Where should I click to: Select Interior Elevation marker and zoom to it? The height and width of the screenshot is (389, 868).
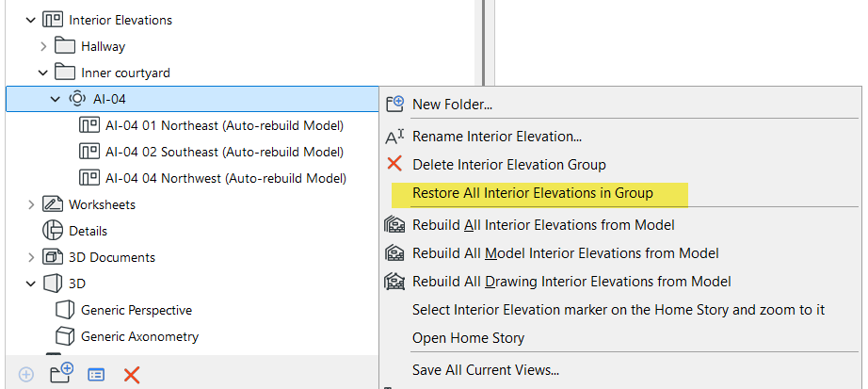pyautogui.click(x=620, y=309)
